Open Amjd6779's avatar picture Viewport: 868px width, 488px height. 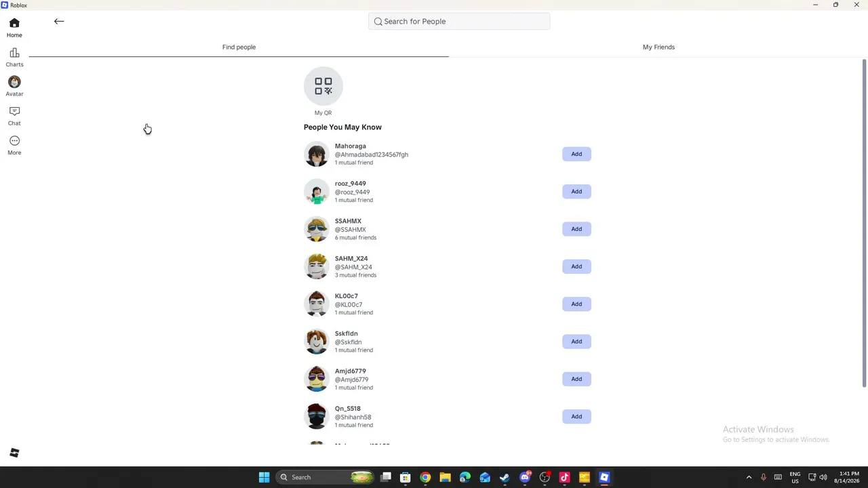(x=316, y=379)
